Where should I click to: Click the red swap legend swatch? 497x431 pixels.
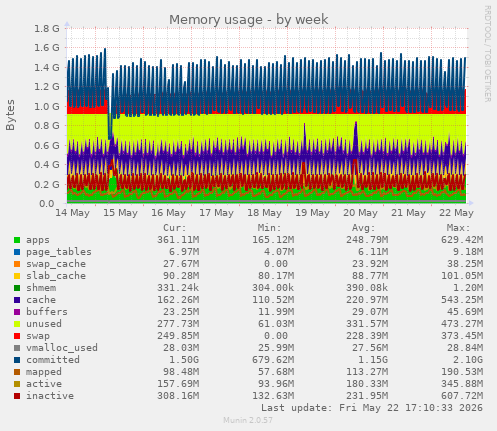(17, 336)
